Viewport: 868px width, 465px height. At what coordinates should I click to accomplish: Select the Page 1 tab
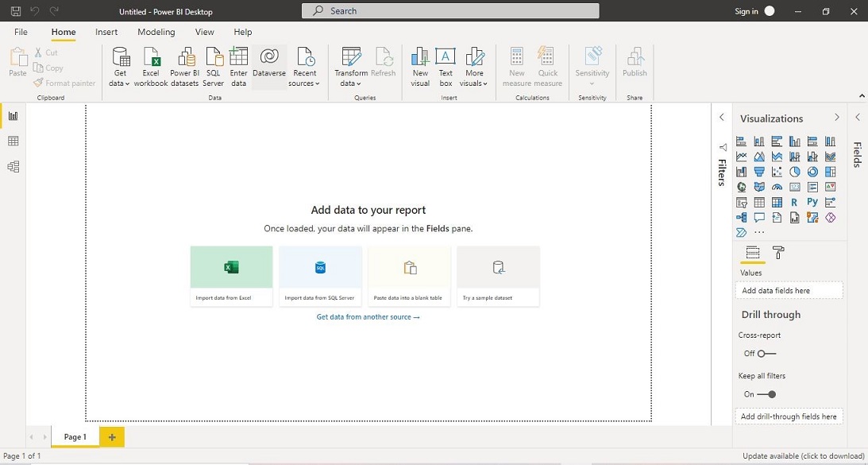(75, 436)
